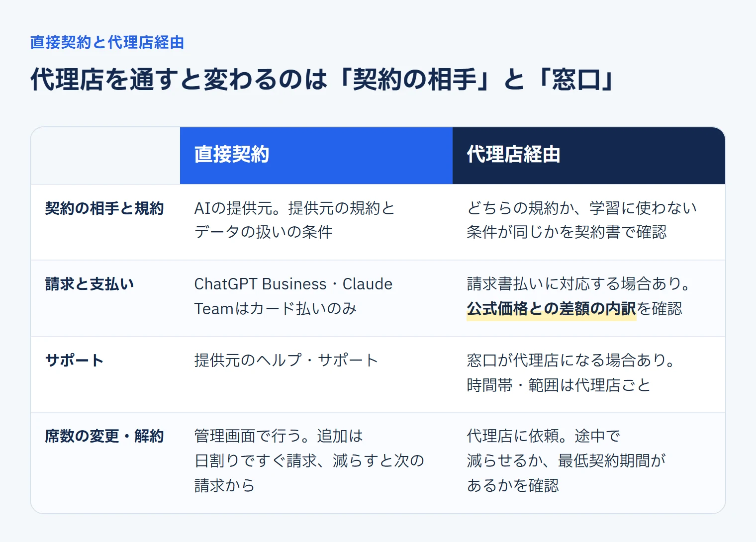Image resolution: width=756 pixels, height=542 pixels.
Task: Select cell text starting どちらの規約か
Action: click(582, 220)
